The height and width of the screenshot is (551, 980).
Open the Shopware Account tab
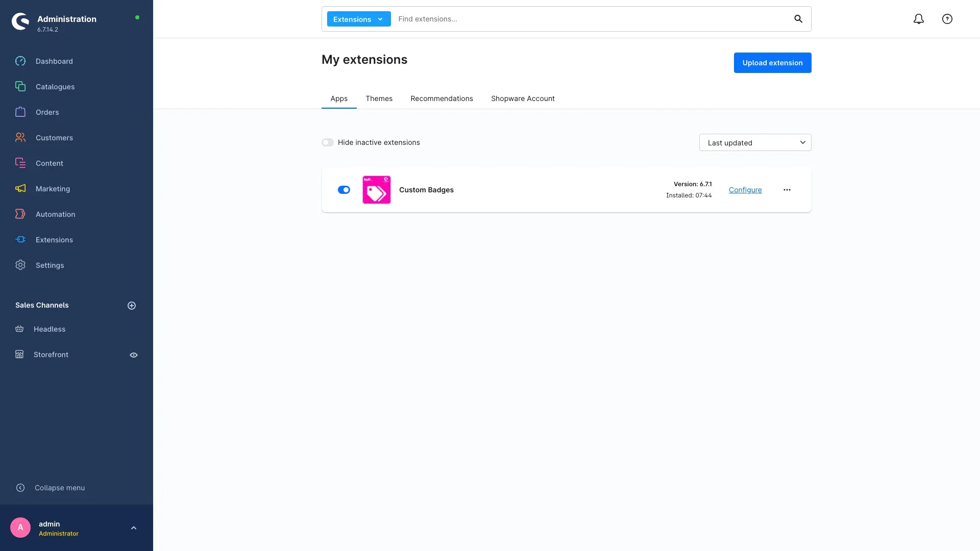point(523,98)
